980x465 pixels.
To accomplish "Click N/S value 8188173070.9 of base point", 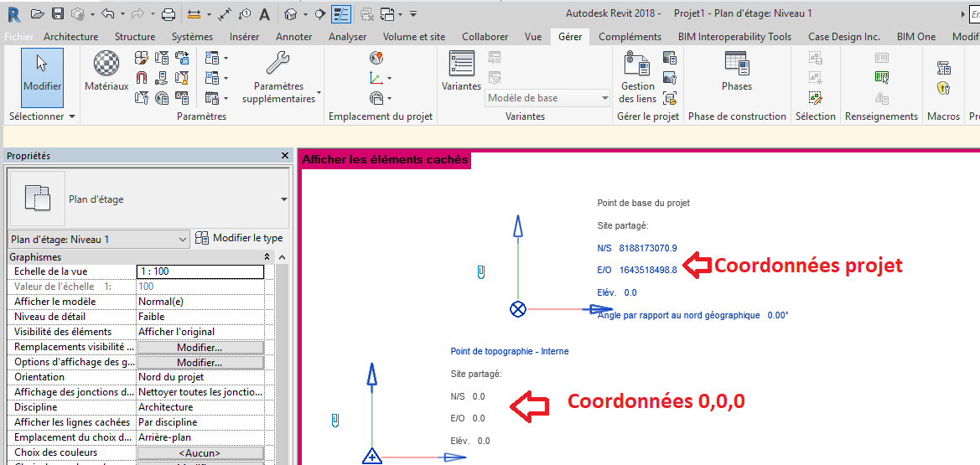I will pyautogui.click(x=648, y=248).
